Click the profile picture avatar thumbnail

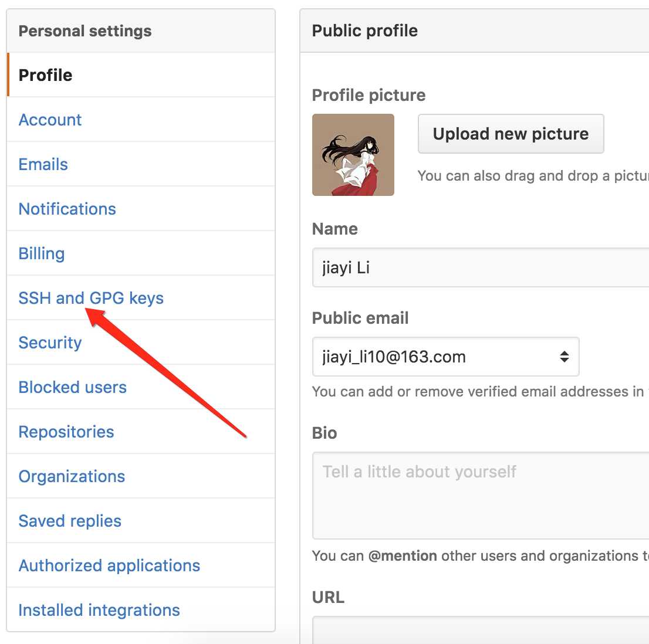(x=353, y=155)
